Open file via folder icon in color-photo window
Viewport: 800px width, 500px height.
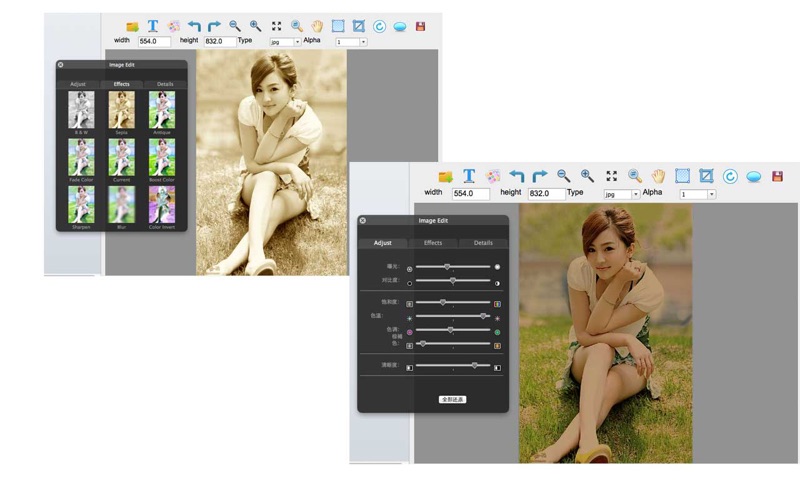(x=445, y=177)
